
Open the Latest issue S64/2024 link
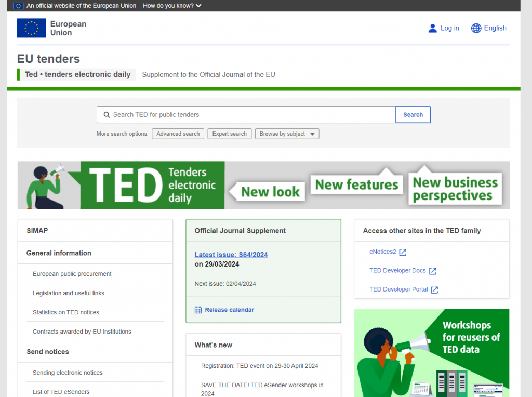coord(231,255)
